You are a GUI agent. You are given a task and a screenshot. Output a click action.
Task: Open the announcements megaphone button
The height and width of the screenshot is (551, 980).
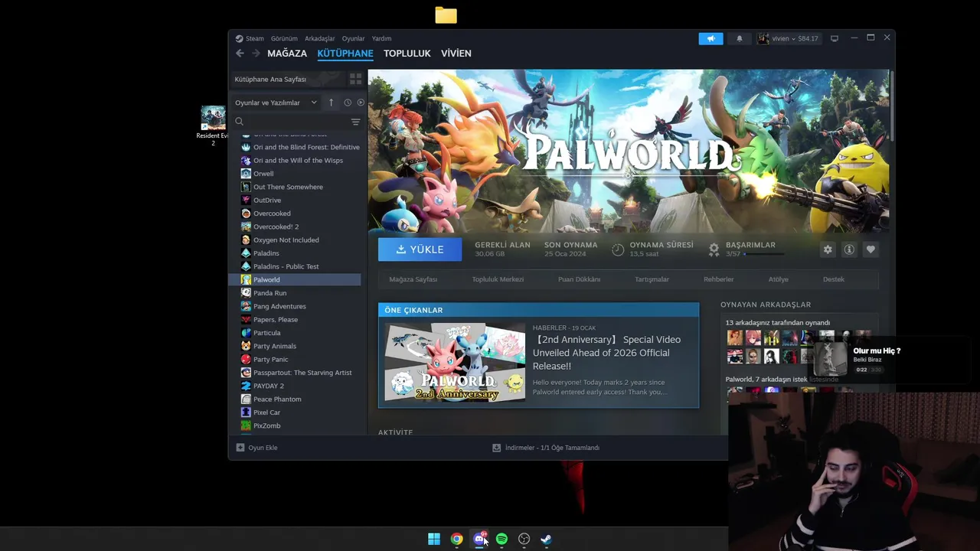(710, 38)
